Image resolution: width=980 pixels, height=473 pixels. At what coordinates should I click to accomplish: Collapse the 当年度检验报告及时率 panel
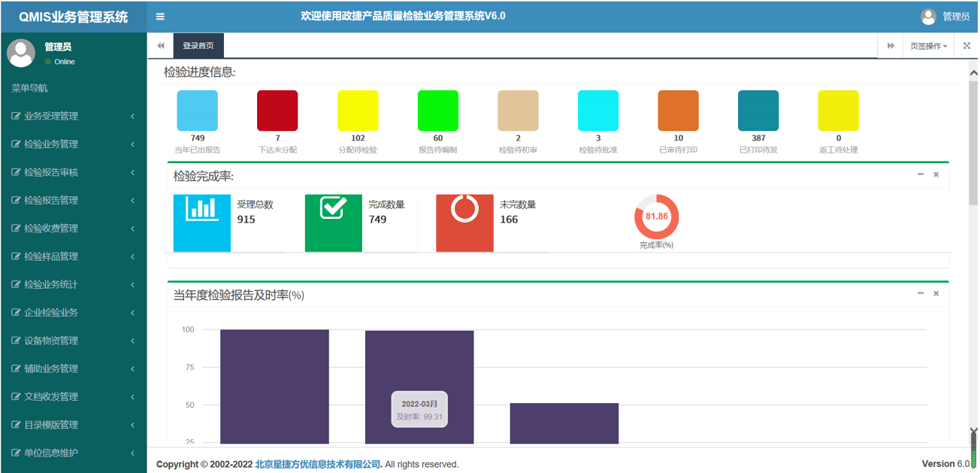[x=921, y=293]
